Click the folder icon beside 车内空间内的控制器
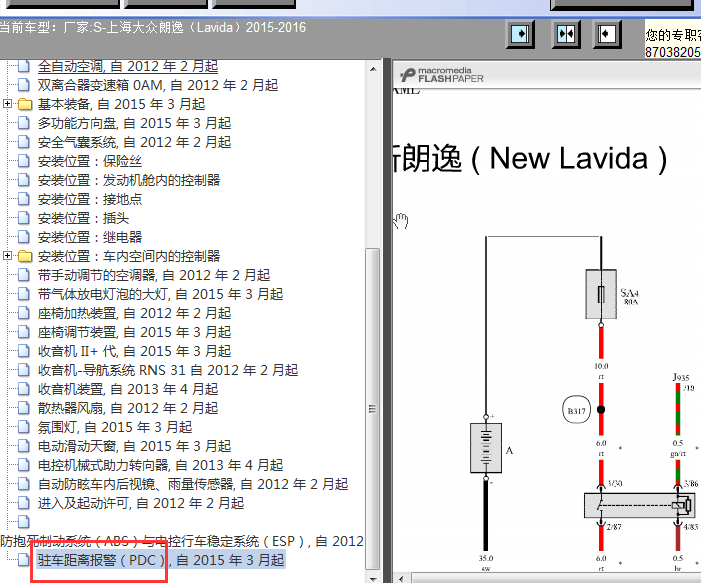The image size is (701, 583). pos(25,256)
